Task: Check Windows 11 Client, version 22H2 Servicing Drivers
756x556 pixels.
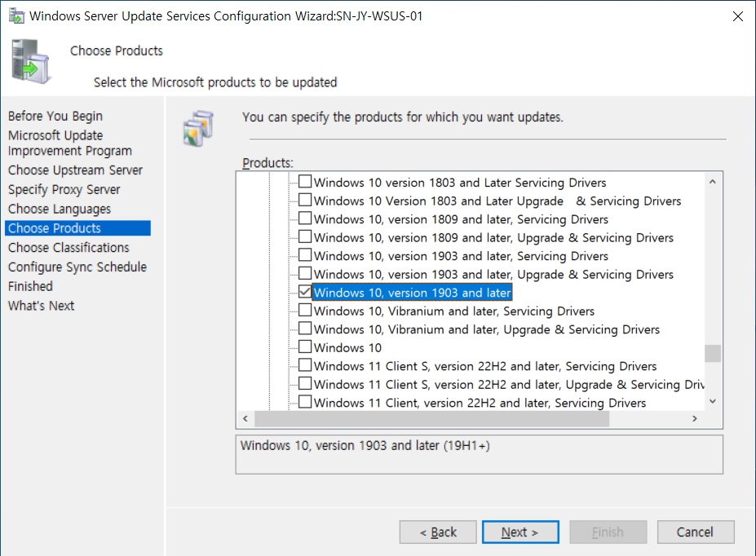Action: click(305, 402)
